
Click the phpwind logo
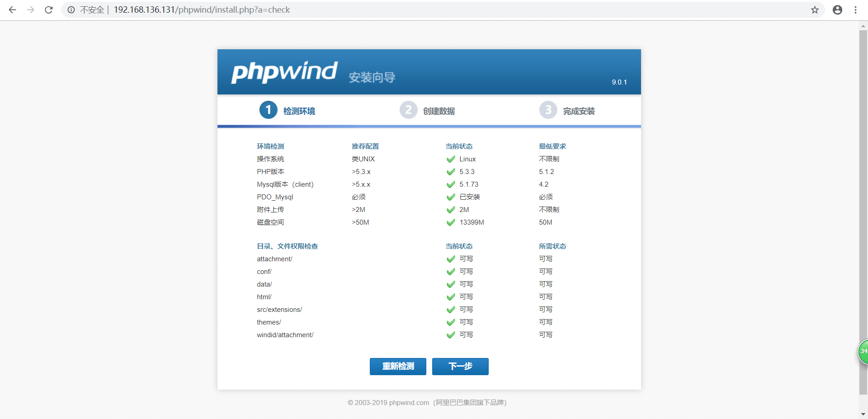click(284, 72)
